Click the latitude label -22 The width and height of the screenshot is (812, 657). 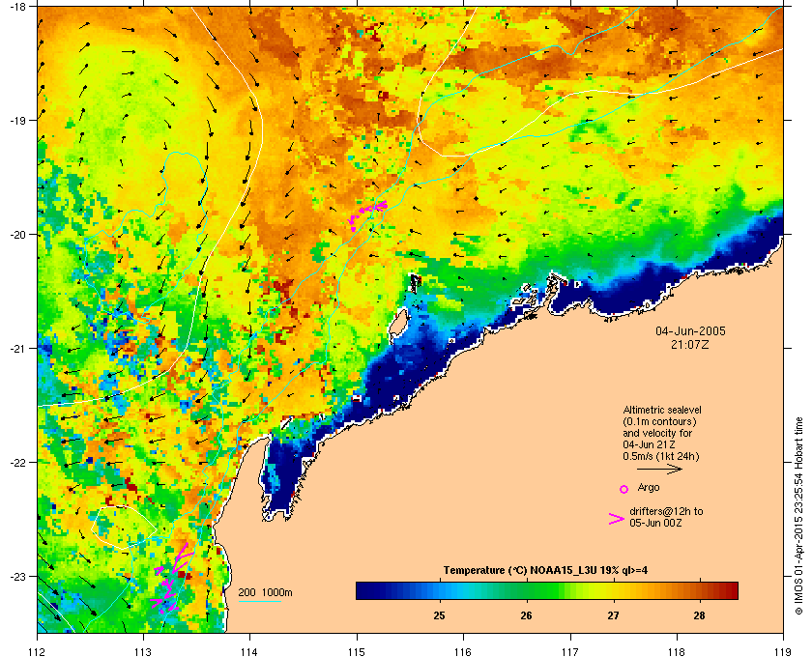tap(18, 463)
